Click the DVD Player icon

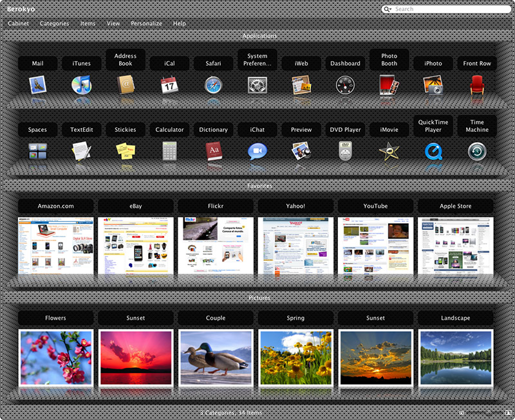tap(345, 151)
